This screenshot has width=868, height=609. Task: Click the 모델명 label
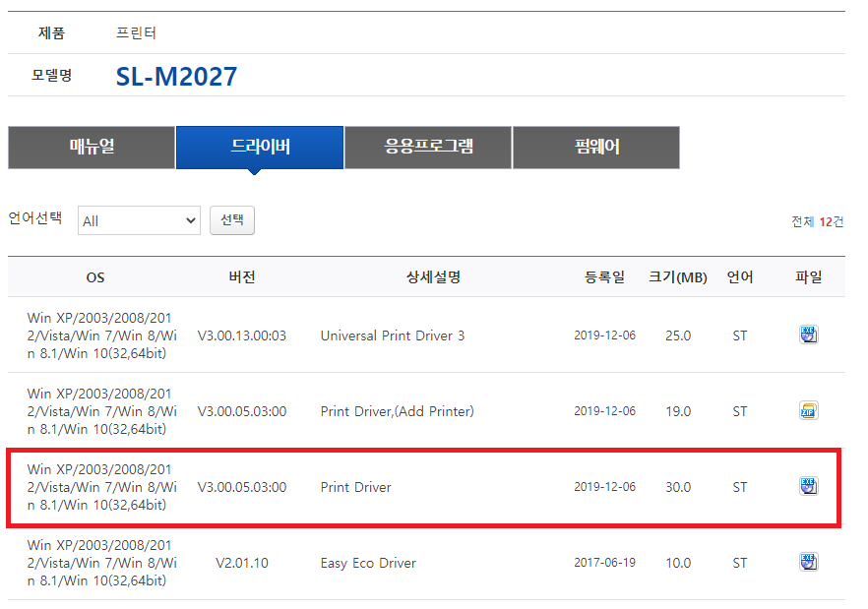pos(51,76)
